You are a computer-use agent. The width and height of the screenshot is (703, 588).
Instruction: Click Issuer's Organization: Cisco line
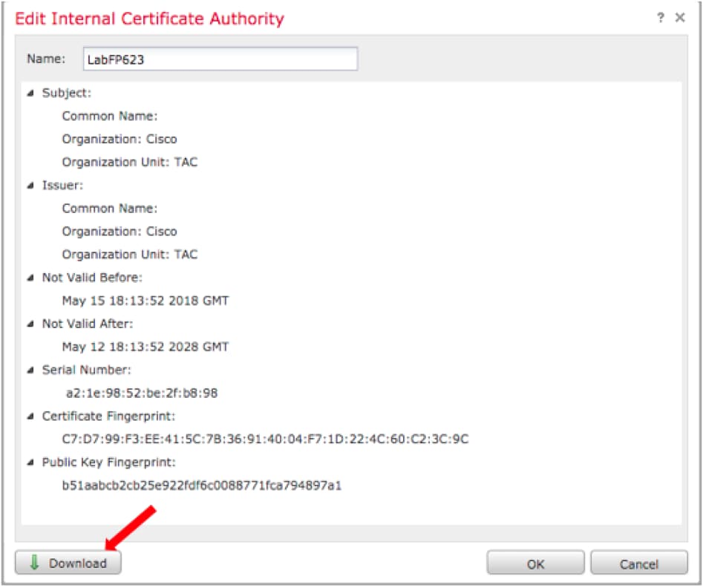(x=120, y=232)
